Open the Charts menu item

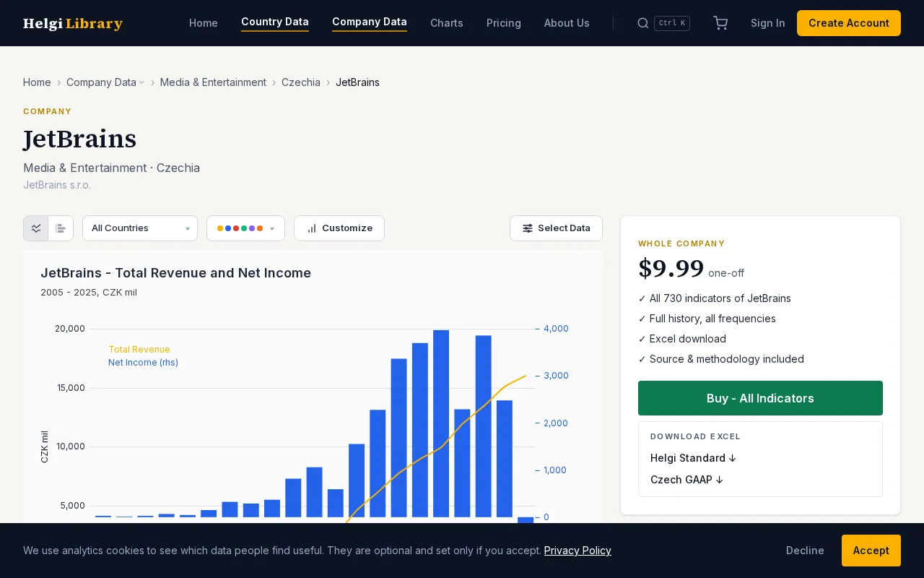click(x=447, y=23)
